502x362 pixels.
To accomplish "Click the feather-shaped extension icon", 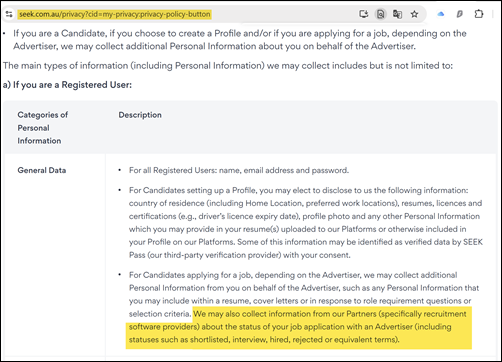I will 460,14.
